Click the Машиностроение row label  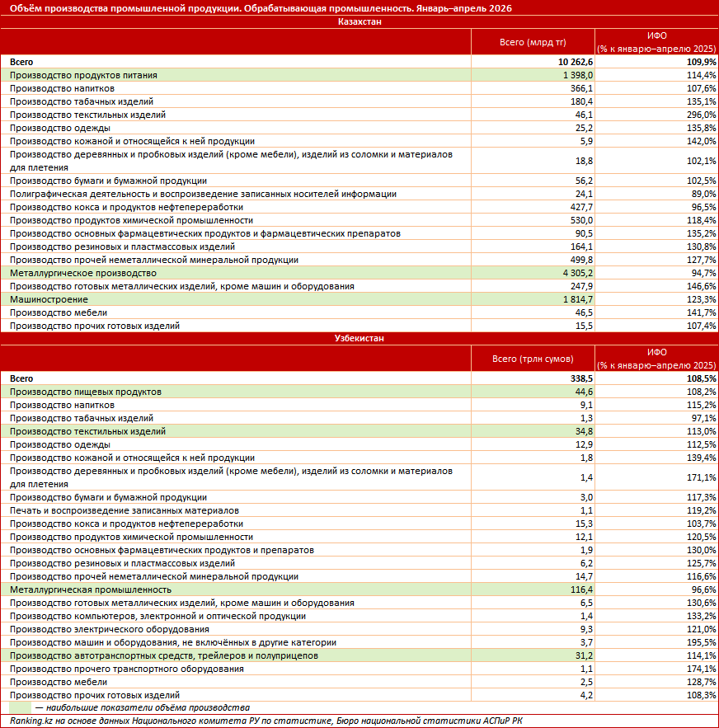[x=49, y=299]
